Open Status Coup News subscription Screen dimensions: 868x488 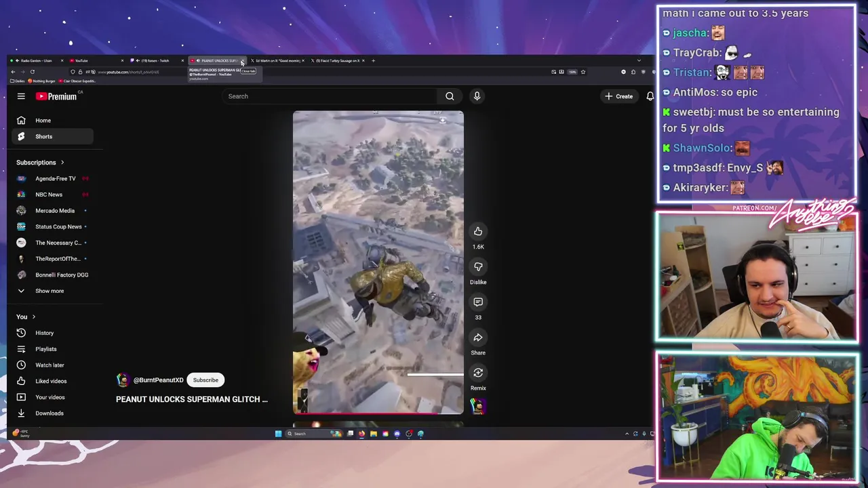53,226
